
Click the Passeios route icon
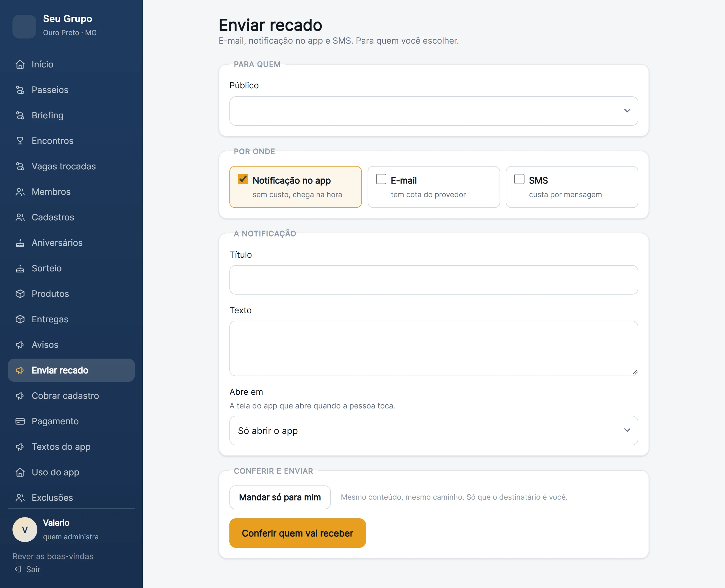20,90
